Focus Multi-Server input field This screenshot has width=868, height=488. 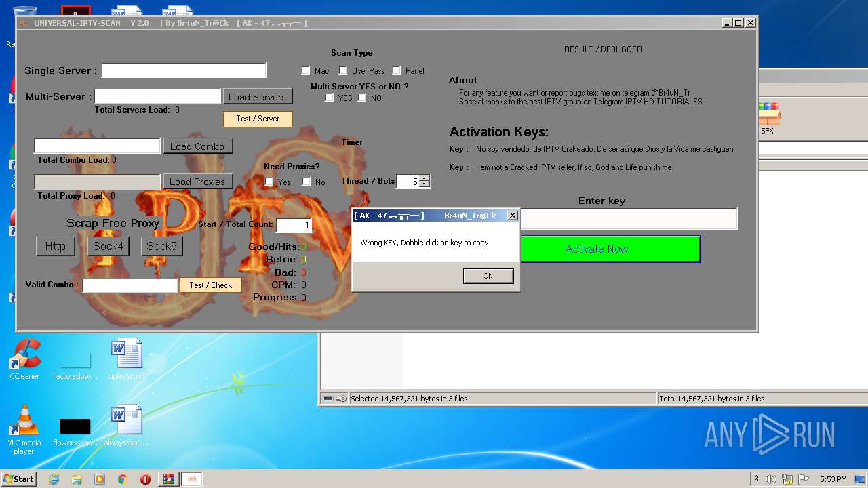(157, 96)
